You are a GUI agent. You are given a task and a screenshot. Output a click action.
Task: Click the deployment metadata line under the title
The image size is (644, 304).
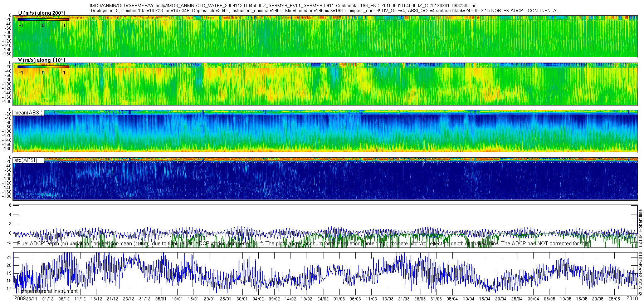[324, 11]
